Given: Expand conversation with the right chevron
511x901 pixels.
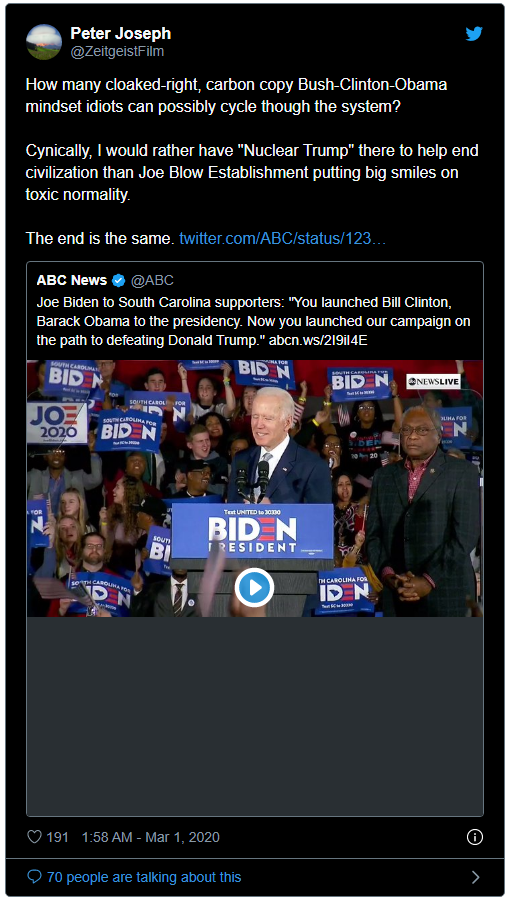Looking at the screenshot, I should (x=475, y=877).
